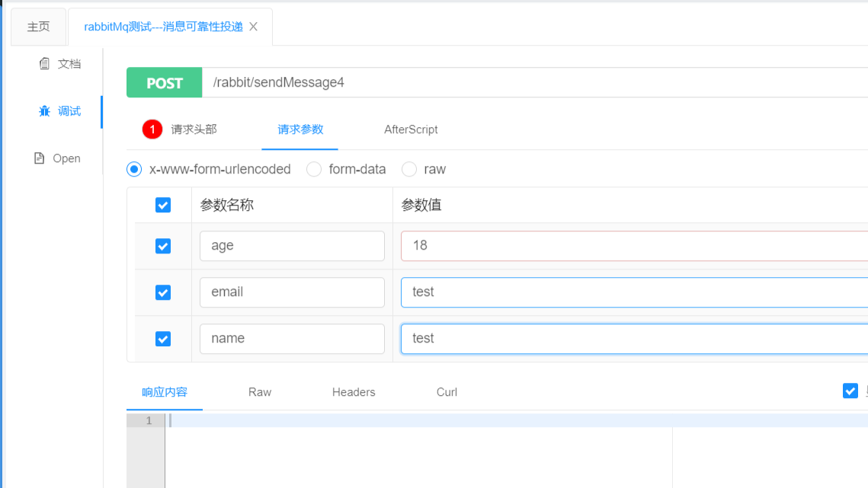Switch to the Raw response tab

click(x=260, y=392)
